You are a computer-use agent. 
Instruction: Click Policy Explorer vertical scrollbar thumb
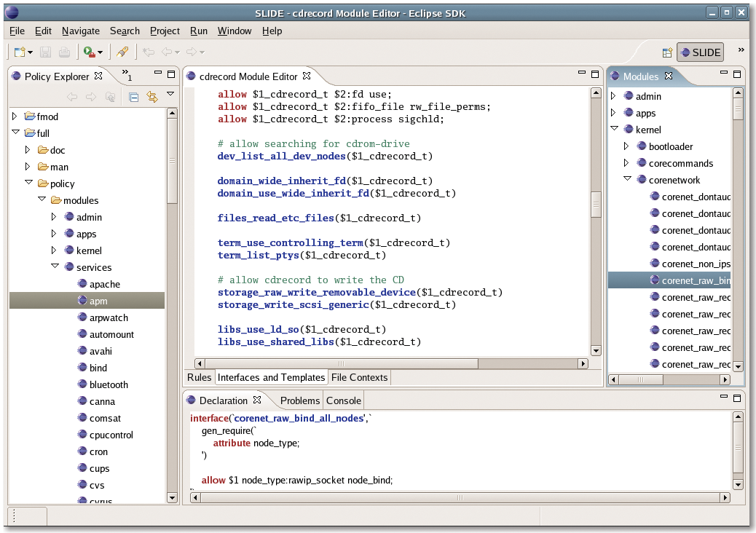tap(172, 161)
